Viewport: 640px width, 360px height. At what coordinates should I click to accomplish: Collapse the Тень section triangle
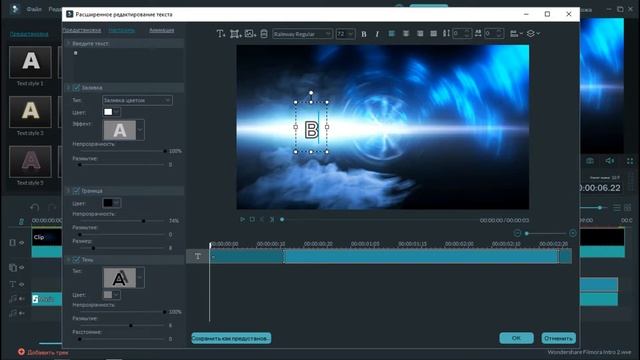(68, 260)
